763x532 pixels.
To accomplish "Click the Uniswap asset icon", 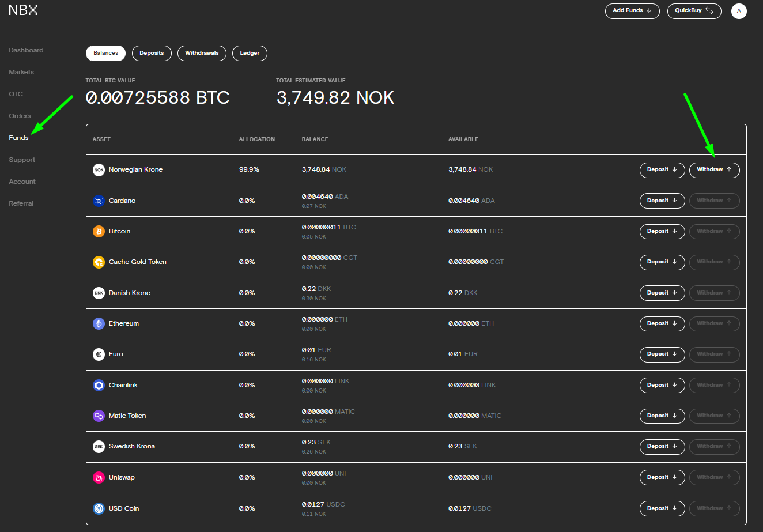I will tap(99, 477).
